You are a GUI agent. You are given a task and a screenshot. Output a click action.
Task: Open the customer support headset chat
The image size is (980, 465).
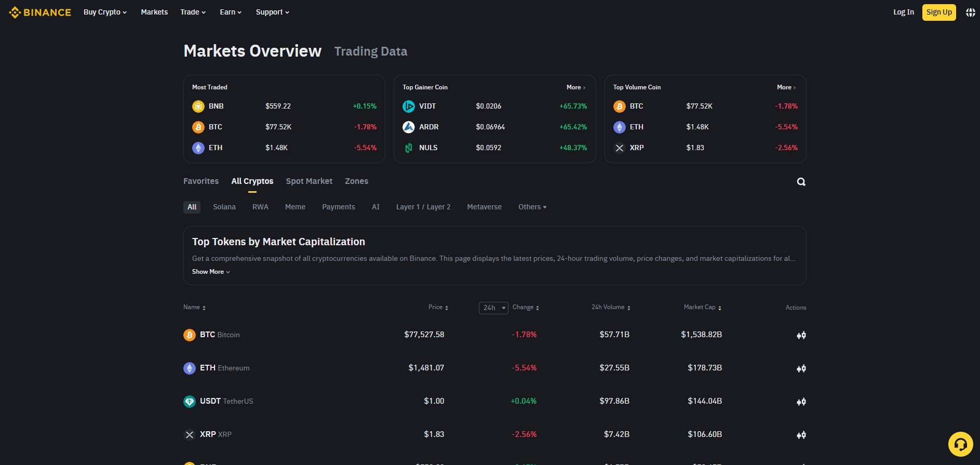(961, 444)
